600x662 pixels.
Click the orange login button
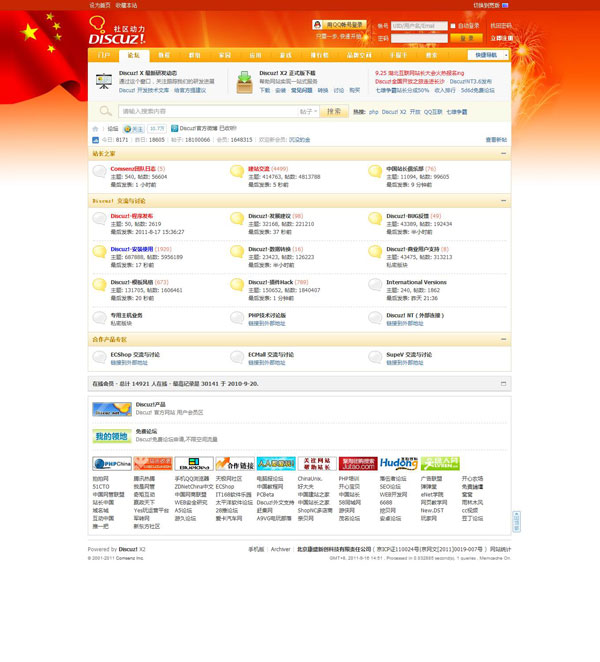[466, 38]
